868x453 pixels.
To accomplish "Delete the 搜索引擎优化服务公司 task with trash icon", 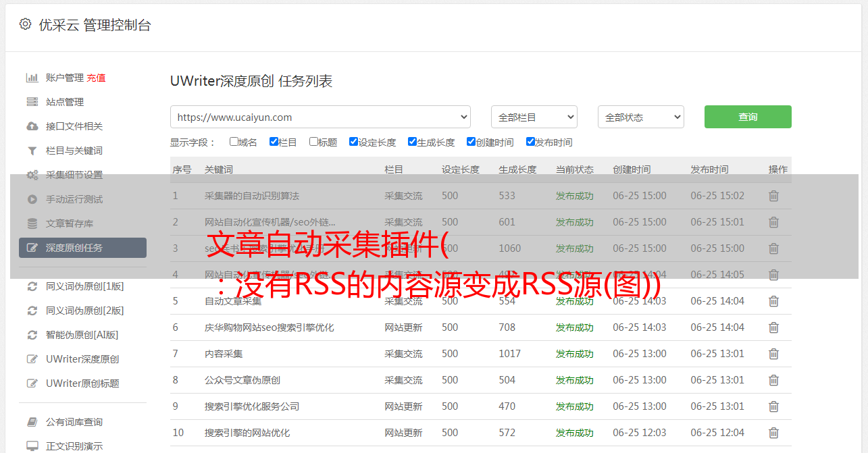I will click(x=774, y=406).
